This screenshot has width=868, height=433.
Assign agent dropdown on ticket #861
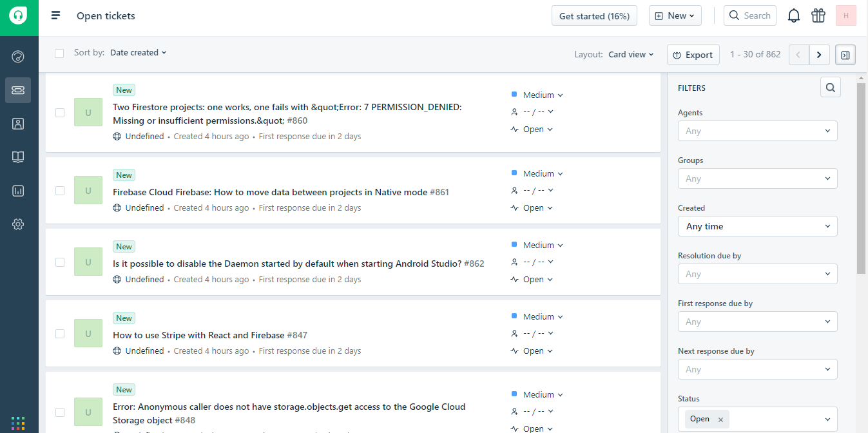pos(538,190)
